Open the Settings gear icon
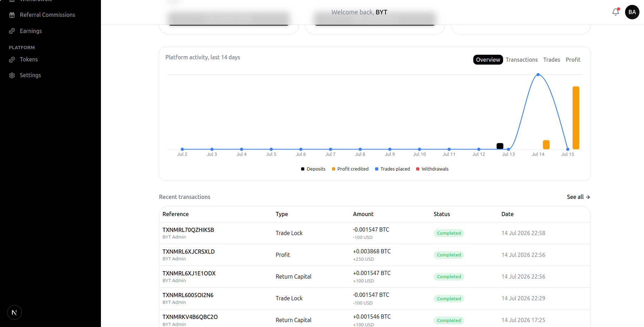Image resolution: width=644 pixels, height=327 pixels. point(12,75)
